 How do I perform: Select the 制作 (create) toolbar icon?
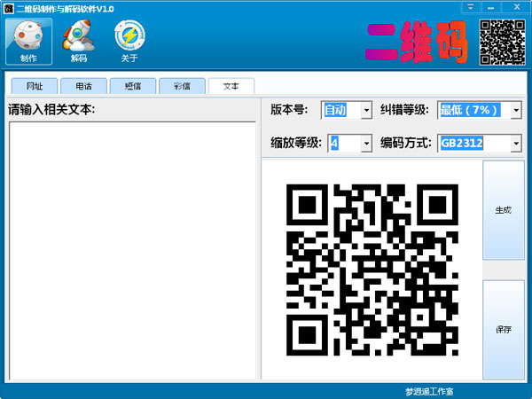point(29,42)
